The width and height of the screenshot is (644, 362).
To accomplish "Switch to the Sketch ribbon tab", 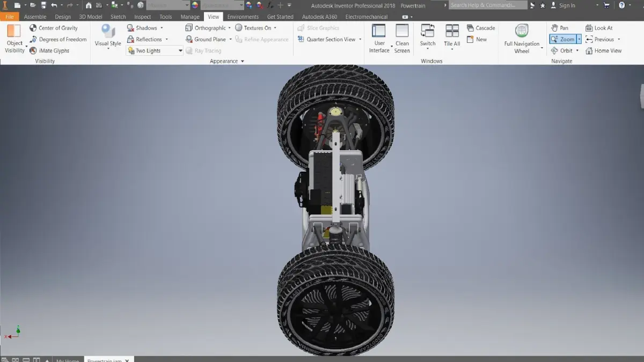I will pos(118,17).
